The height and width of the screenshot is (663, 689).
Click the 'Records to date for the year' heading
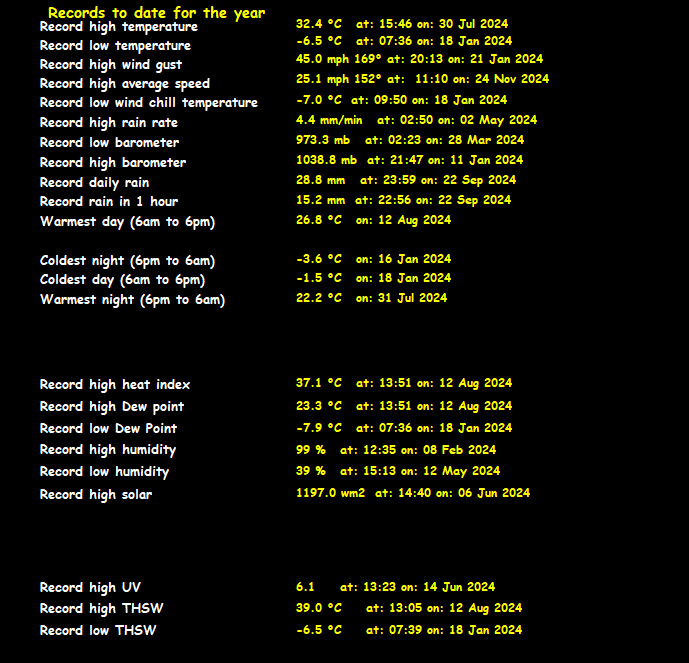(x=156, y=13)
